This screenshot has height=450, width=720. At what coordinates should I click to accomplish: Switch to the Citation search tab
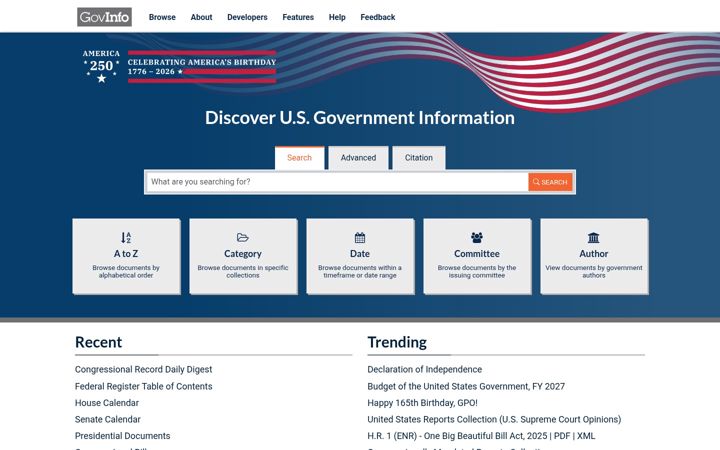click(x=419, y=158)
